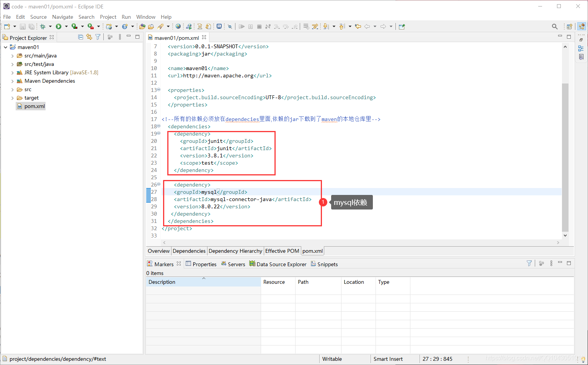This screenshot has height=365, width=588.
Task: Switch to the Overview editor tab
Action: (158, 251)
